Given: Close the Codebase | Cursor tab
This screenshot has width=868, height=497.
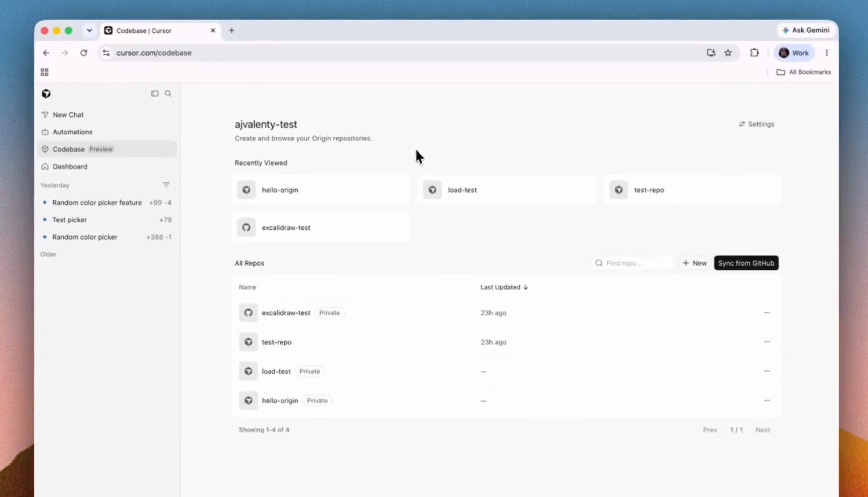Looking at the screenshot, I should tap(213, 30).
